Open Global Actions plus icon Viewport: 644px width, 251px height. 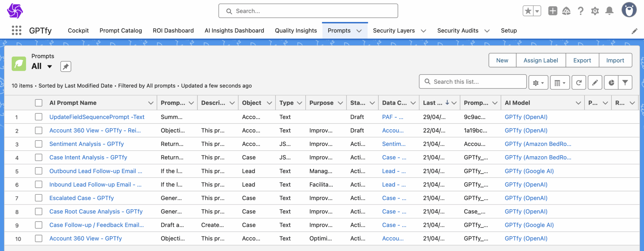[x=552, y=11]
